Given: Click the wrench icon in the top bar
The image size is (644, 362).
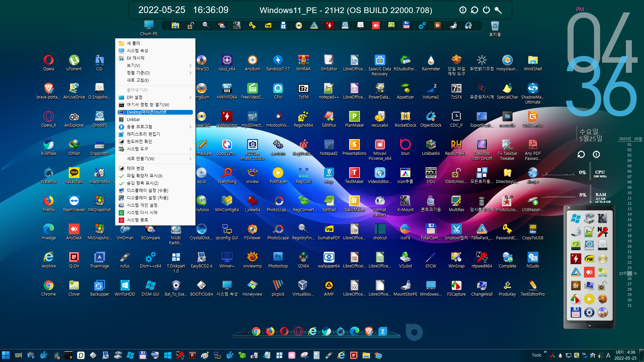Looking at the screenshot, I should 498,10.
